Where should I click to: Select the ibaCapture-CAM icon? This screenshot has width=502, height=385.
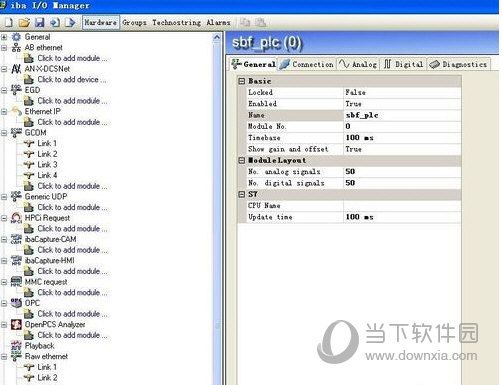click(16, 239)
